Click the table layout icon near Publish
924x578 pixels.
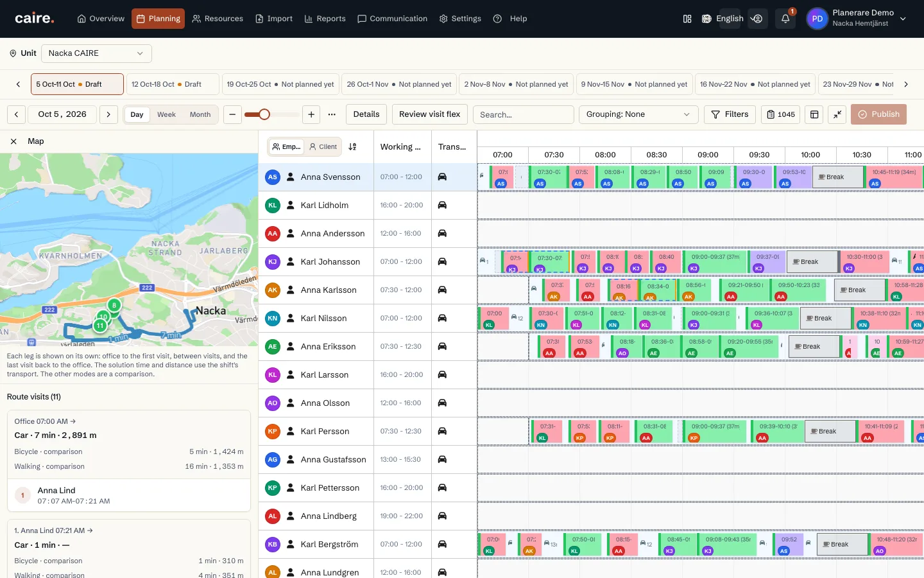coord(814,114)
